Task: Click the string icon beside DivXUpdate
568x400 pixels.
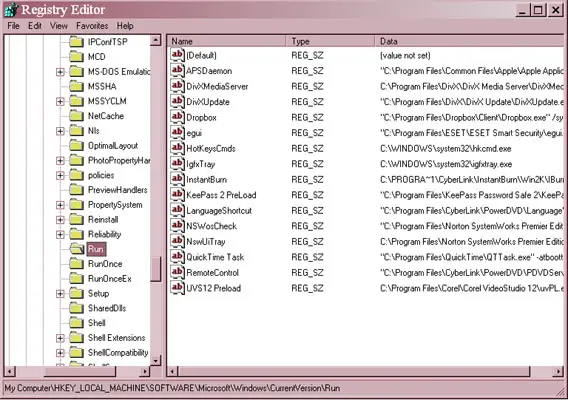Action: (177, 101)
